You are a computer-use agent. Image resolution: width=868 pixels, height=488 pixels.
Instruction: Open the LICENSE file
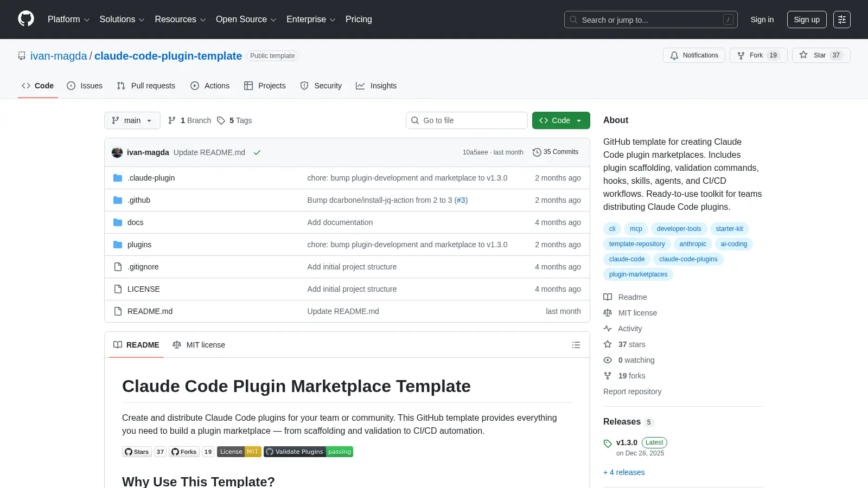144,289
